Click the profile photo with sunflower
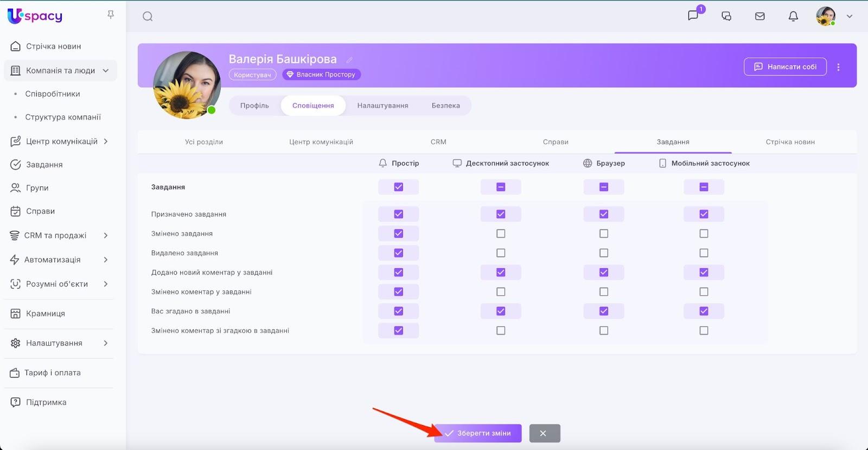Viewport: 868px width, 450px height. pos(187,85)
